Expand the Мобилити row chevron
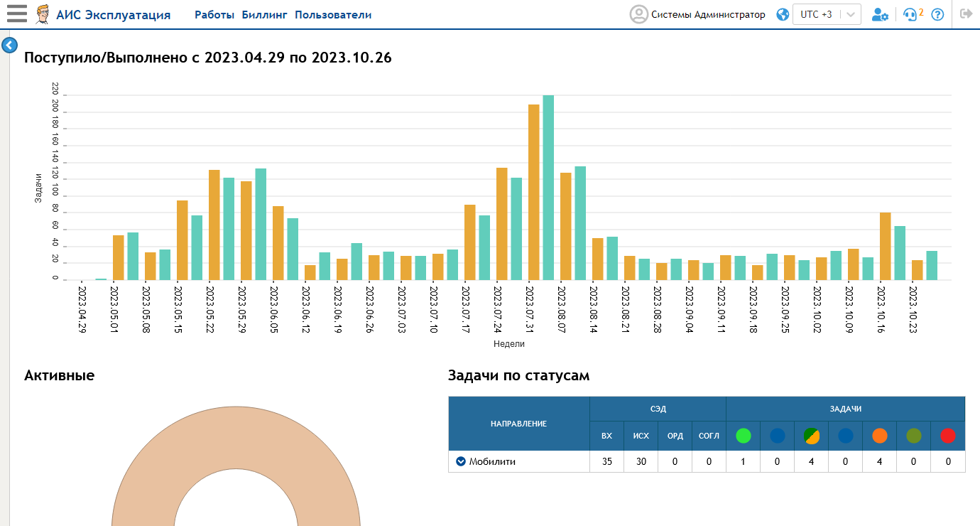 (461, 461)
